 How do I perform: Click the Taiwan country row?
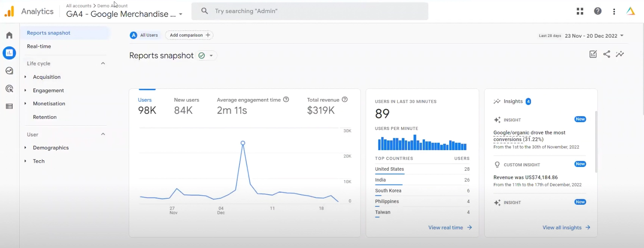click(422, 213)
